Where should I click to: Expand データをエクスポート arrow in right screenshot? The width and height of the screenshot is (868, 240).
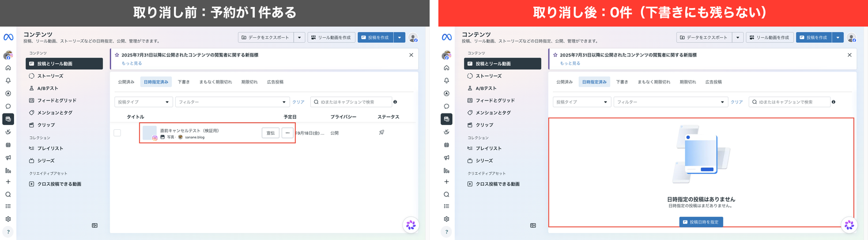click(x=738, y=37)
